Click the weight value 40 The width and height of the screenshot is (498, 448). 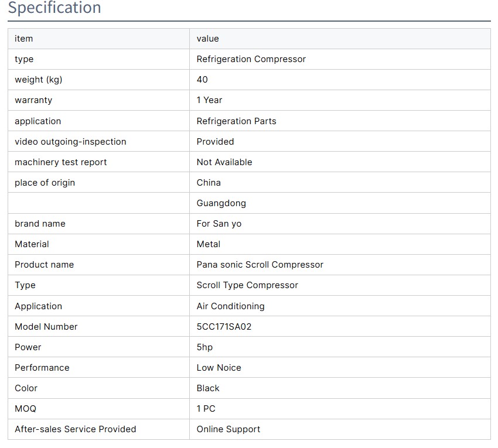(202, 80)
